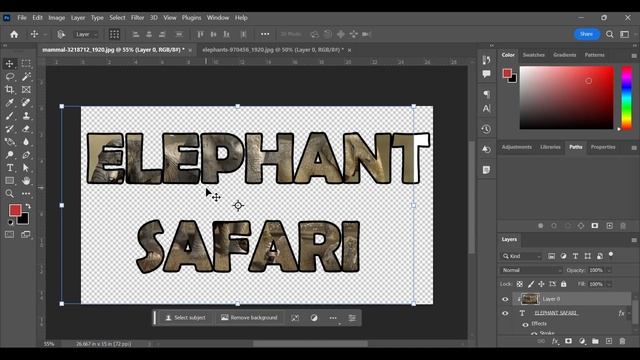Image resolution: width=640 pixels, height=360 pixels.
Task: Select the Horizontal Type tool
Action: [x=9, y=168]
